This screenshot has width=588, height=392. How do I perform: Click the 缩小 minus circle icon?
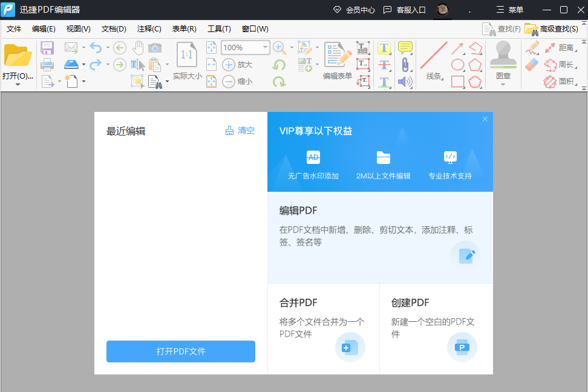229,82
